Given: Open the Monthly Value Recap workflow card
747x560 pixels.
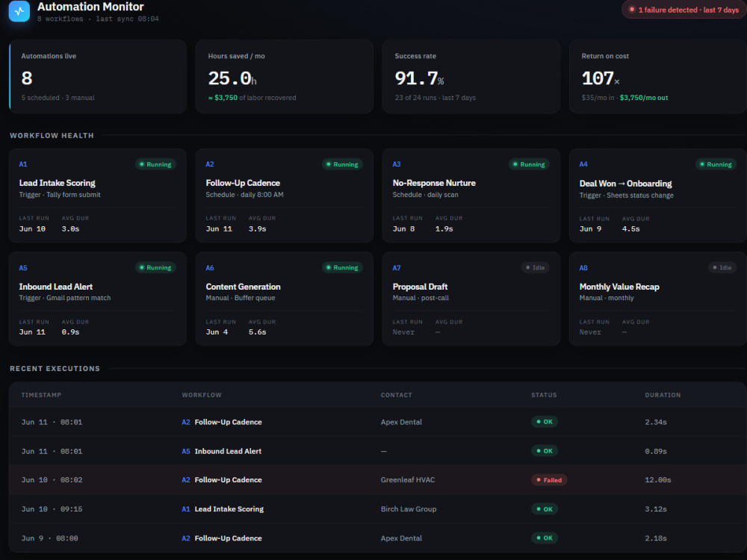Looking at the screenshot, I should point(657,299).
